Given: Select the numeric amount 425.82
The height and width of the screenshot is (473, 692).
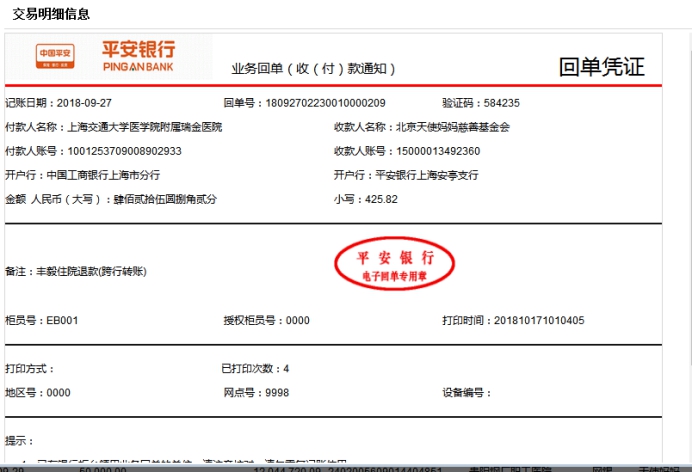Looking at the screenshot, I should (381, 199).
